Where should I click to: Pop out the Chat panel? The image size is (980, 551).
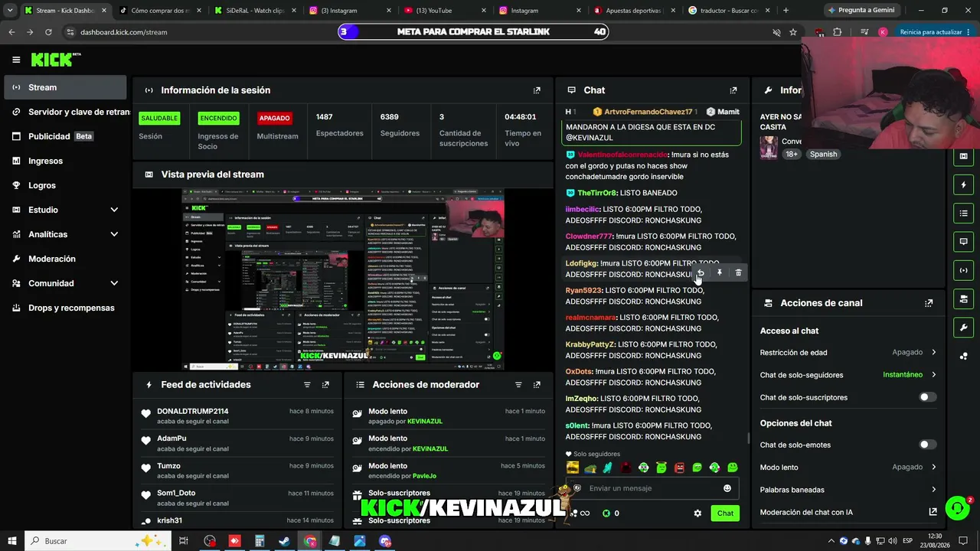pos(733,90)
